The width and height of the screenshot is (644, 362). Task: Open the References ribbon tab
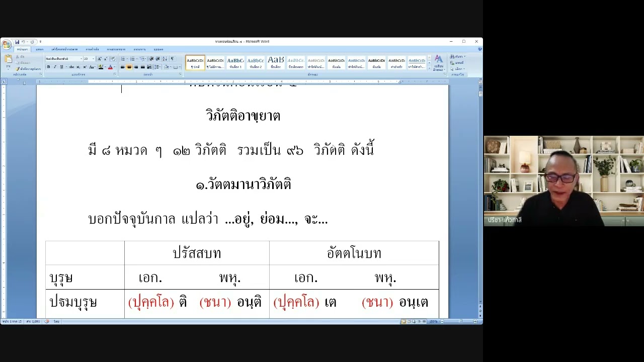[x=92, y=49]
